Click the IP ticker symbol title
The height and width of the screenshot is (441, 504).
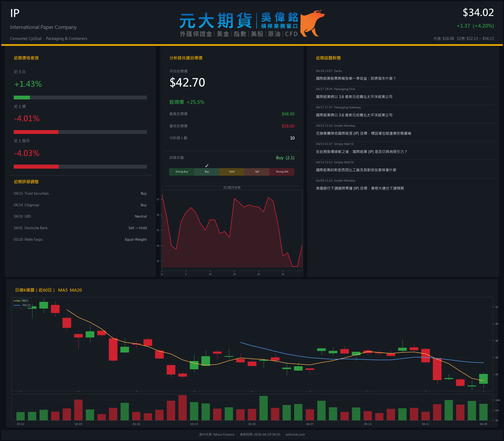15,13
